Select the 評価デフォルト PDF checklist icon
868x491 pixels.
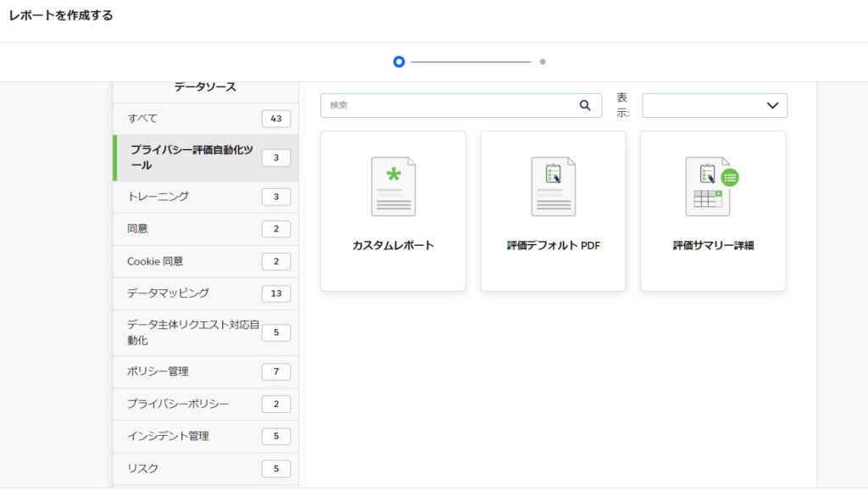click(553, 187)
